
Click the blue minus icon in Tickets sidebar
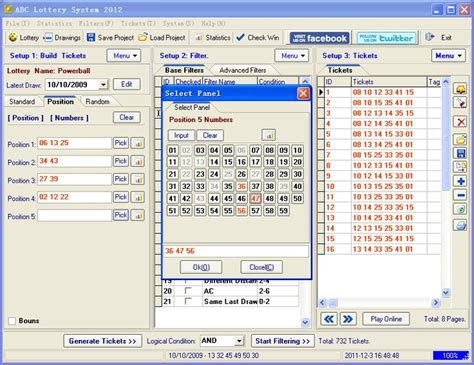point(461,195)
